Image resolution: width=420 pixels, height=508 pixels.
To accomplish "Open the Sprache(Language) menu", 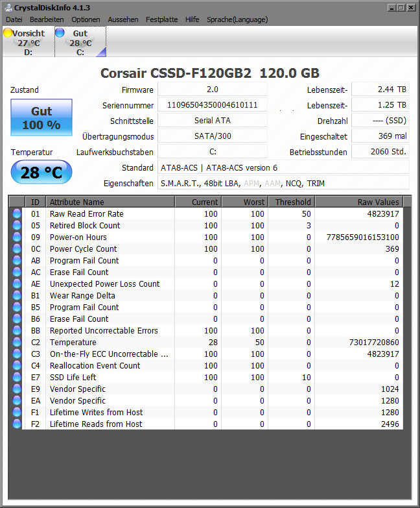I will (x=237, y=19).
